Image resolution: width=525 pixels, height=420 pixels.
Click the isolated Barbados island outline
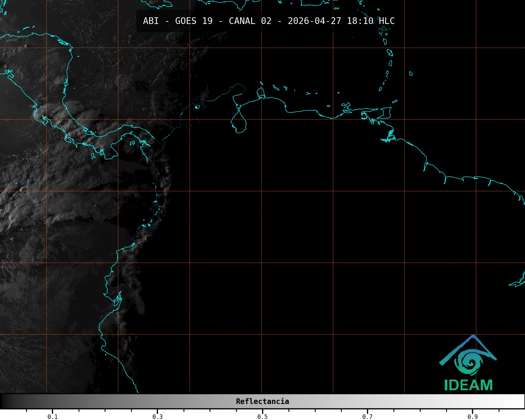[x=411, y=74]
